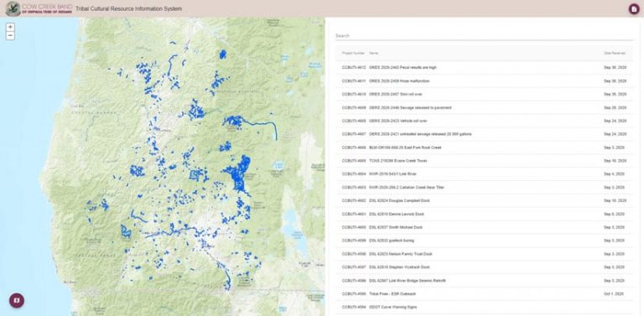This screenshot has width=644, height=316.
Task: Sort by the Project Number column header
Action: pos(353,53)
